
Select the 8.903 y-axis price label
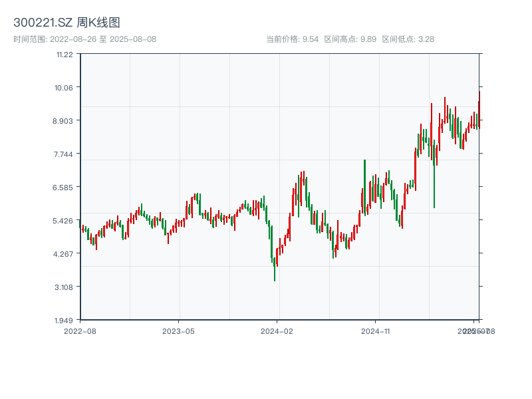(x=63, y=121)
